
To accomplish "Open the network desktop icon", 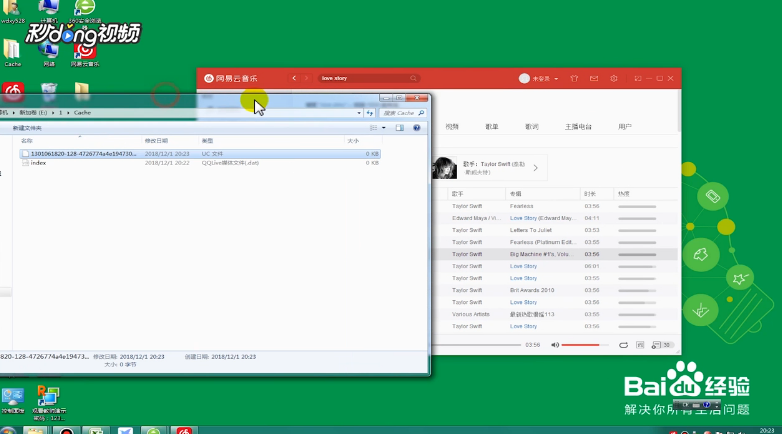I will pyautogui.click(x=48, y=54).
